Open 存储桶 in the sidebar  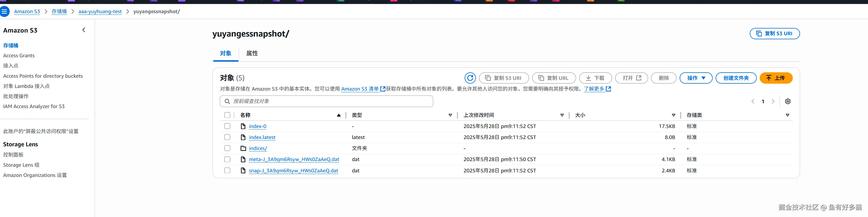pyautogui.click(x=11, y=45)
